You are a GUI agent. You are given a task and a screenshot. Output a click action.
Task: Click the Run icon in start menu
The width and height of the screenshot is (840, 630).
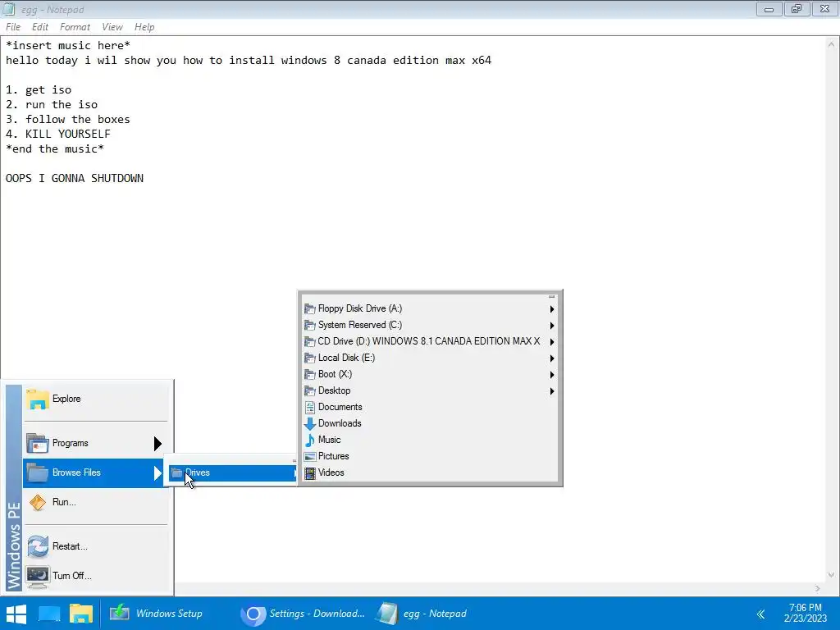pyautogui.click(x=38, y=503)
